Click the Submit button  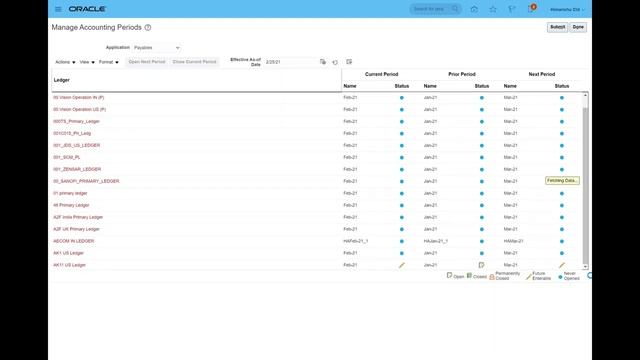557,27
